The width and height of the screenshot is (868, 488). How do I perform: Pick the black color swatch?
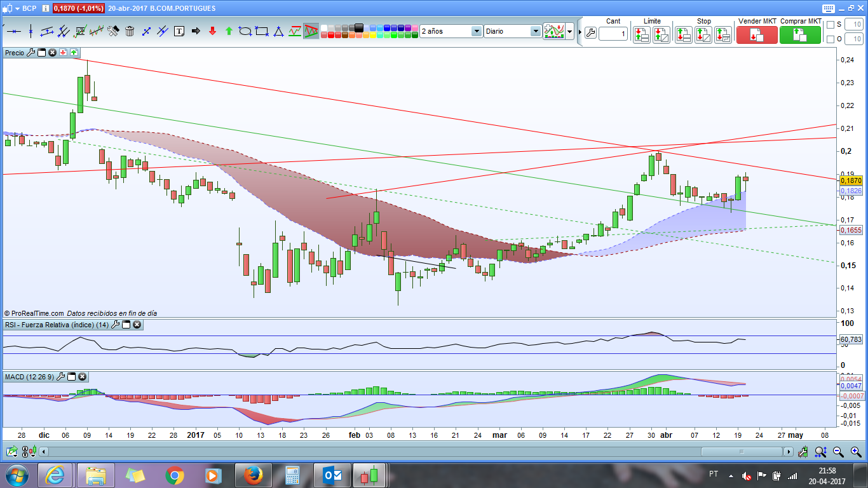[x=359, y=27]
